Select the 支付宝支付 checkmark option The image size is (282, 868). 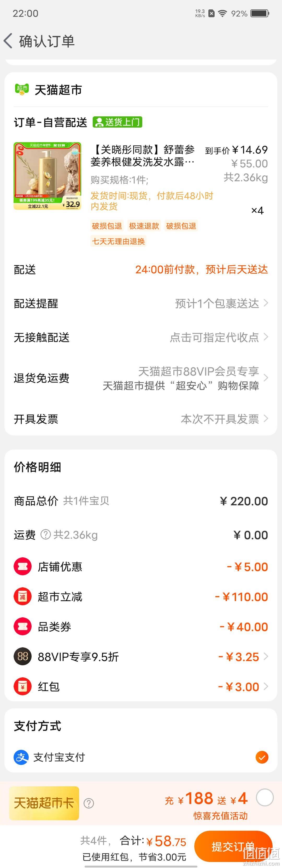[x=262, y=757]
